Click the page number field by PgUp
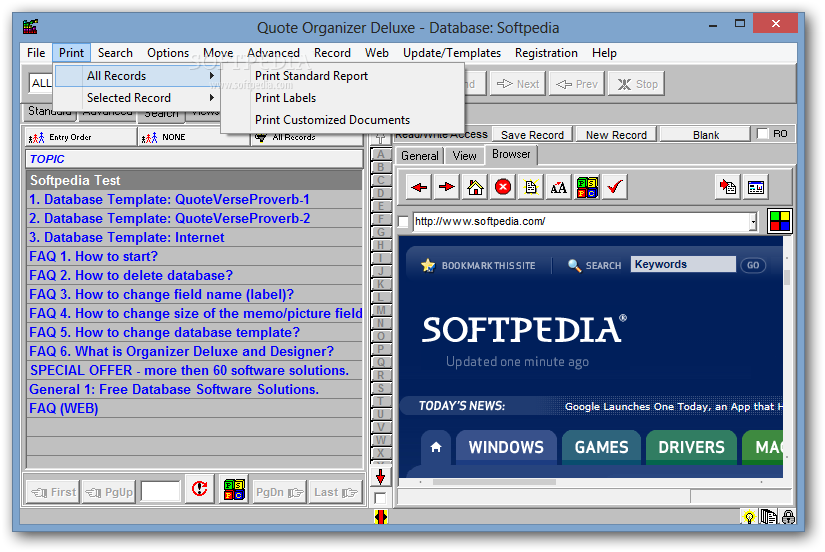Image resolution: width=825 pixels, height=552 pixels. (x=160, y=491)
